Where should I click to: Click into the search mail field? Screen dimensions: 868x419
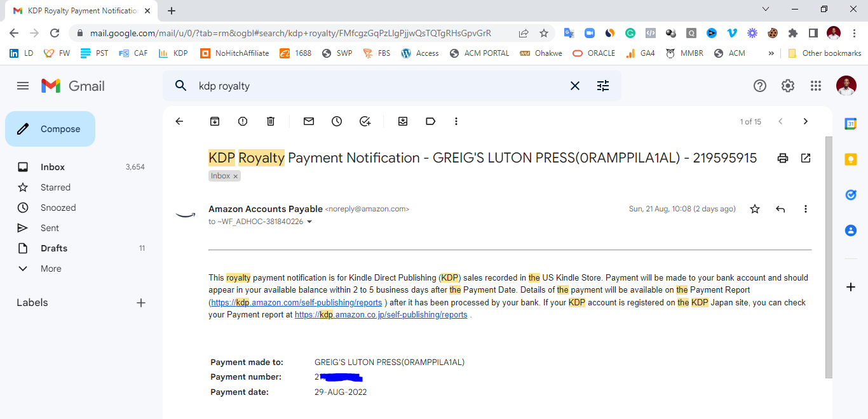[381, 86]
